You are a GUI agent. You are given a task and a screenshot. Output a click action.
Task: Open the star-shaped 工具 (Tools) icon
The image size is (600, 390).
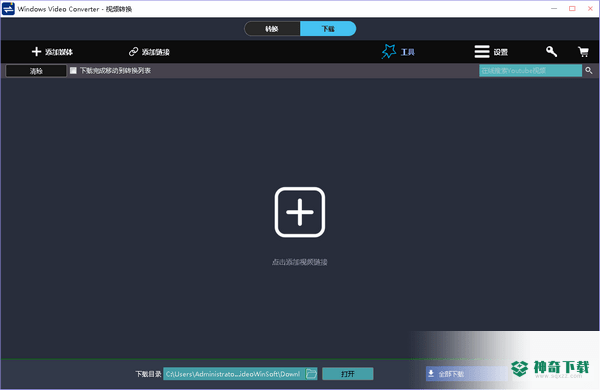[x=389, y=52]
